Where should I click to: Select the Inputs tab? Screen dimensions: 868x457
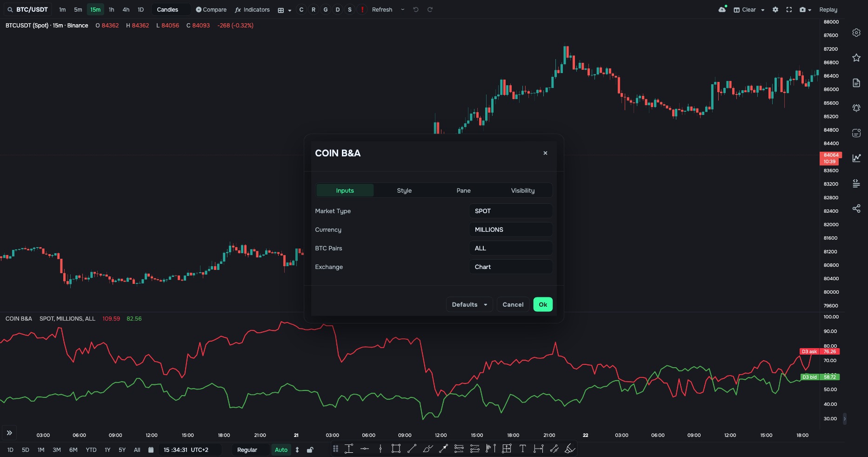point(345,190)
